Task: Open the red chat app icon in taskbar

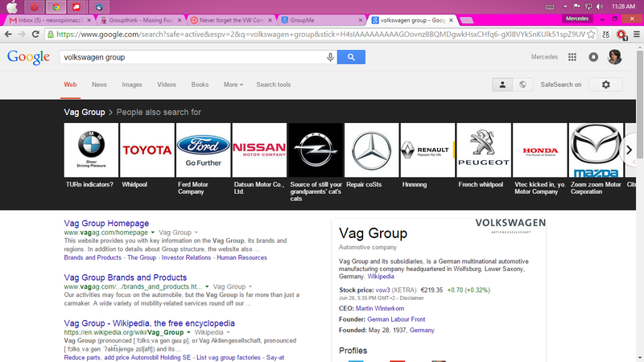Action: point(76,6)
